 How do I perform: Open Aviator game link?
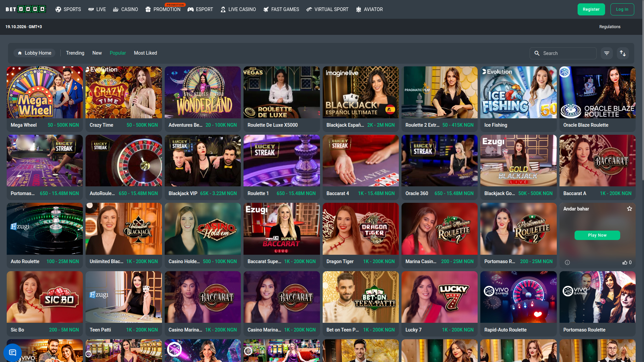click(369, 9)
